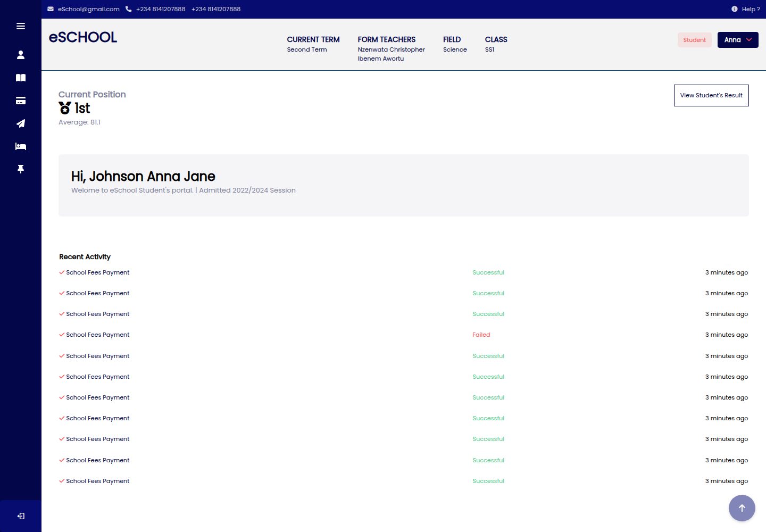Click the Recent Activity heading
Screen dimensions: 766x532
click(85, 256)
